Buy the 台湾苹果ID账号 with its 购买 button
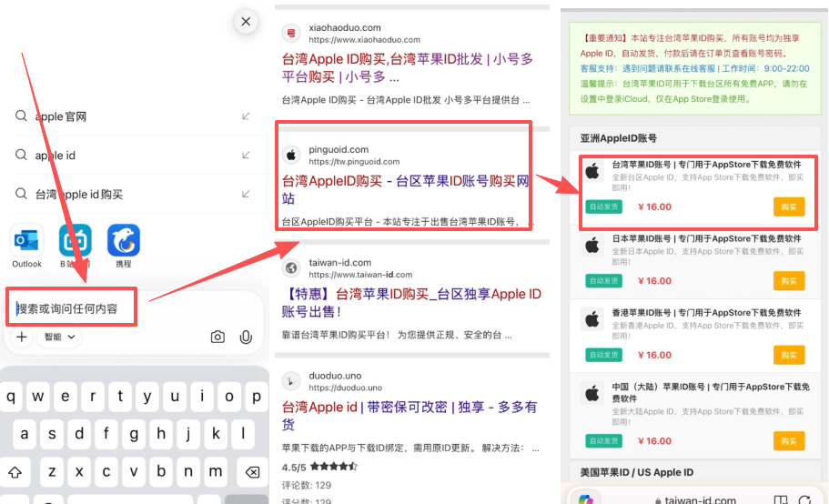 pos(789,207)
